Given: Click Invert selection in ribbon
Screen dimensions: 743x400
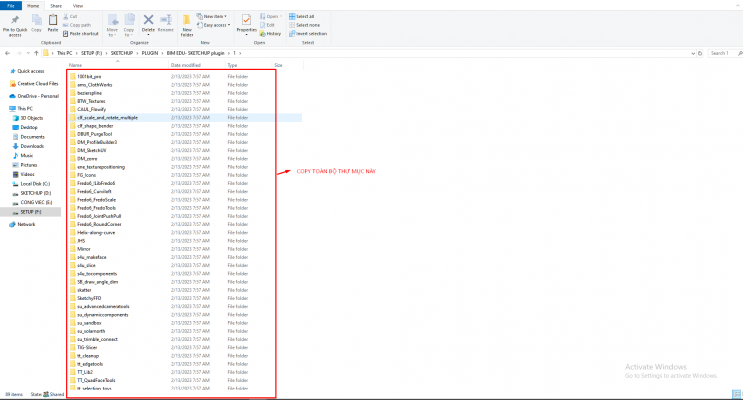Looking at the screenshot, I should click(310, 33).
